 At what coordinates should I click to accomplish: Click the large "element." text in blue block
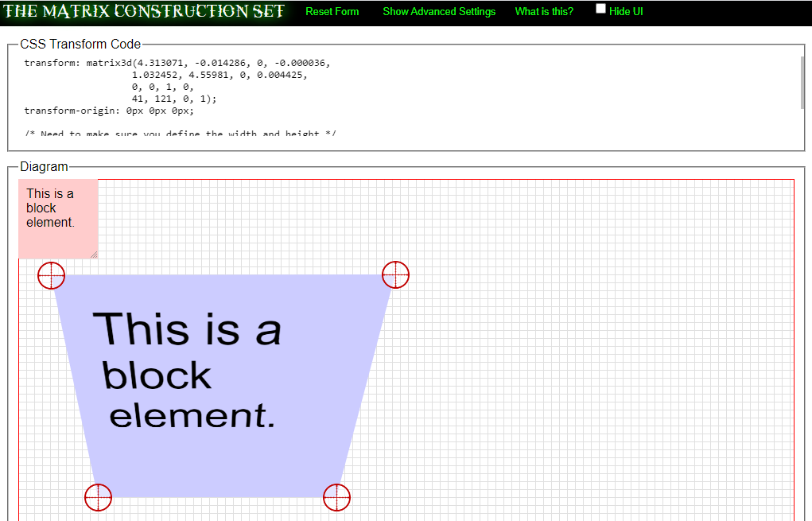coord(192,415)
